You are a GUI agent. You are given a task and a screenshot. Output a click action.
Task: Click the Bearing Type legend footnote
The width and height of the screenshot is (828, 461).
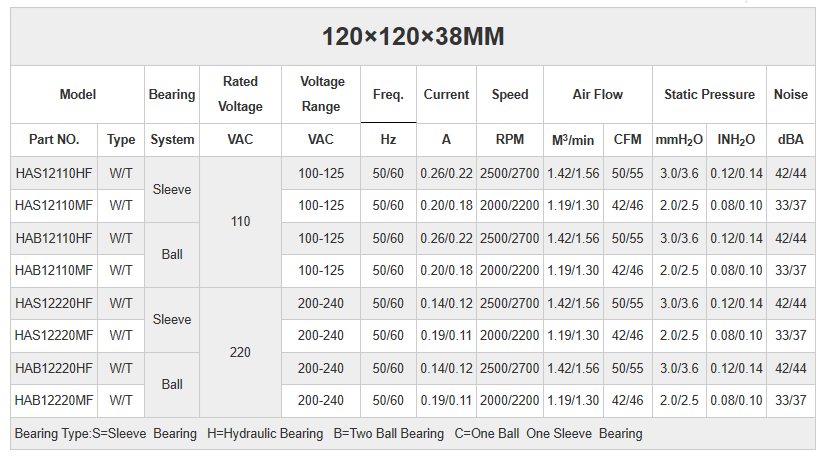tap(328, 434)
